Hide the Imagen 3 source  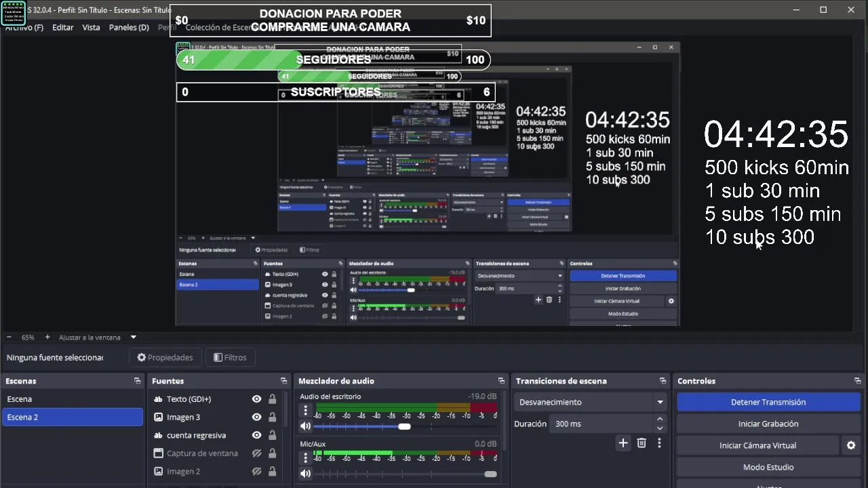[256, 418]
